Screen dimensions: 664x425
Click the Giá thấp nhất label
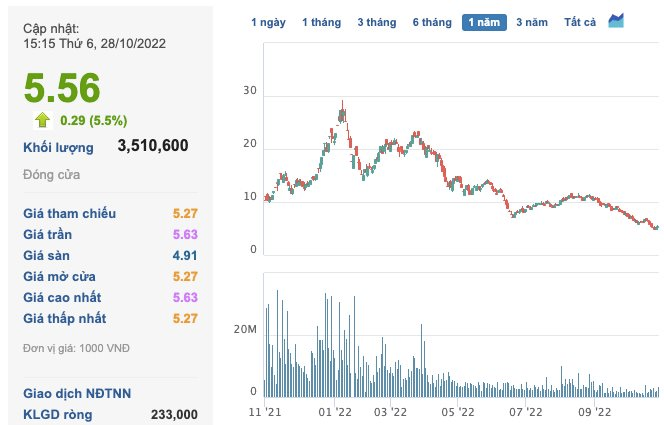tap(65, 318)
